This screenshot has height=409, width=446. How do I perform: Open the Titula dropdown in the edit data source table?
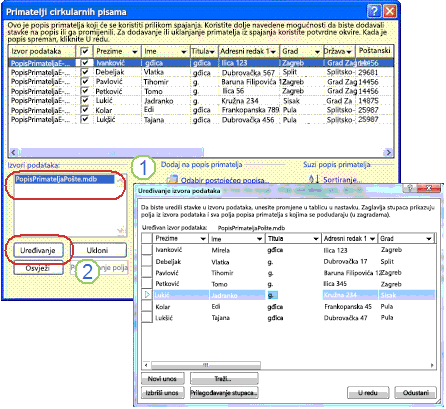315,239
